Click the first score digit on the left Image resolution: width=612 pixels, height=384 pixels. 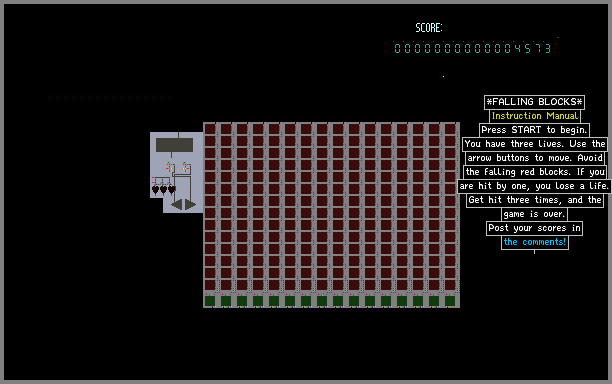point(397,48)
